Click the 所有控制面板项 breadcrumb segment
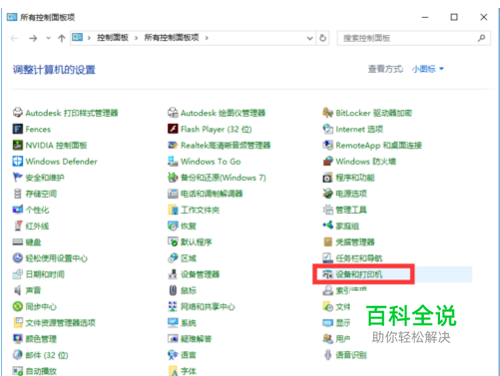 (x=171, y=38)
